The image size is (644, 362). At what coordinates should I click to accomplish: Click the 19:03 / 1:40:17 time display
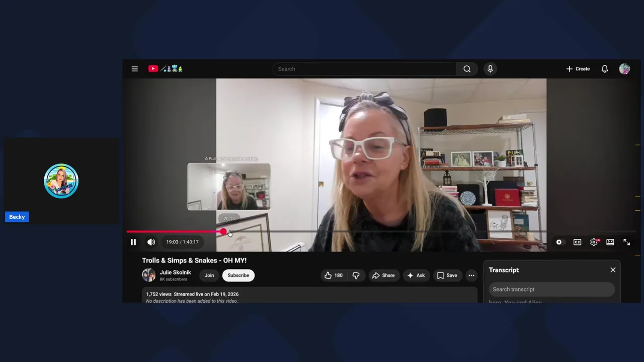[182, 242]
